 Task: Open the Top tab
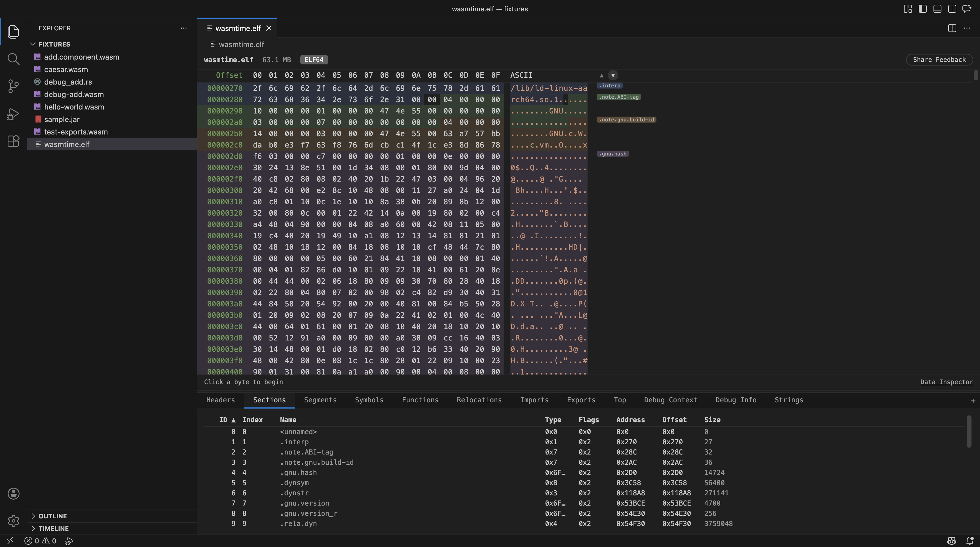pyautogui.click(x=620, y=400)
